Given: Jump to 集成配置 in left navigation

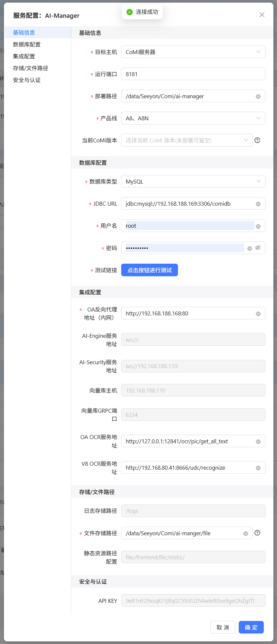Looking at the screenshot, I should tap(38, 56).
